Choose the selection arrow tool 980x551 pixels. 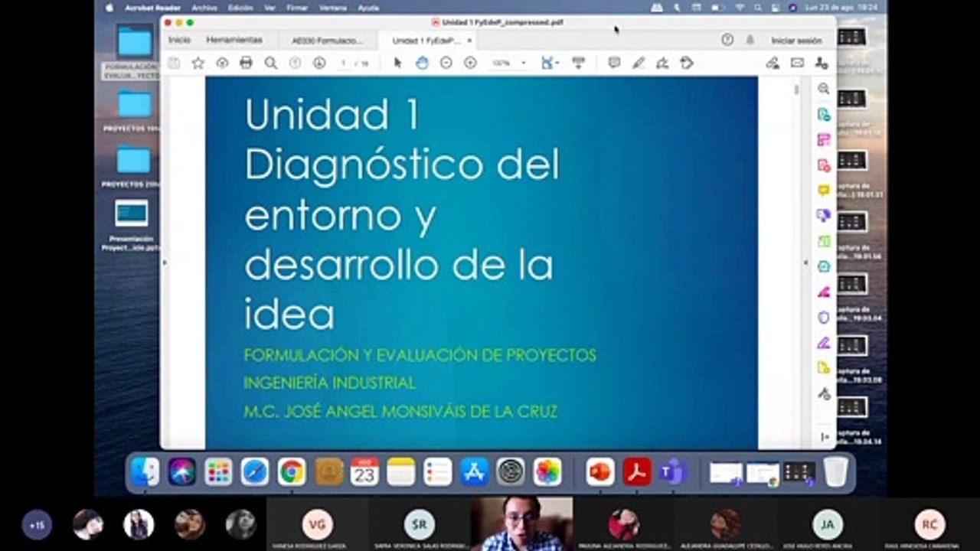pyautogui.click(x=397, y=64)
